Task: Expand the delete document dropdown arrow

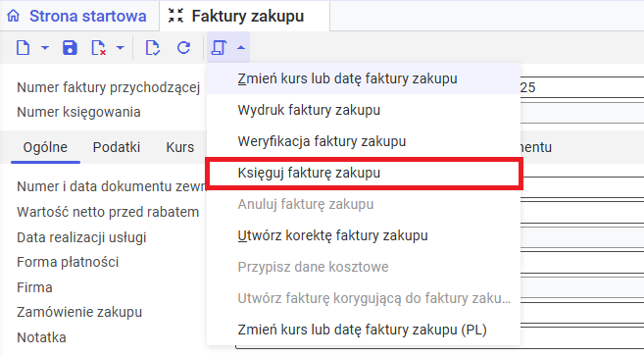Action: pos(120,48)
